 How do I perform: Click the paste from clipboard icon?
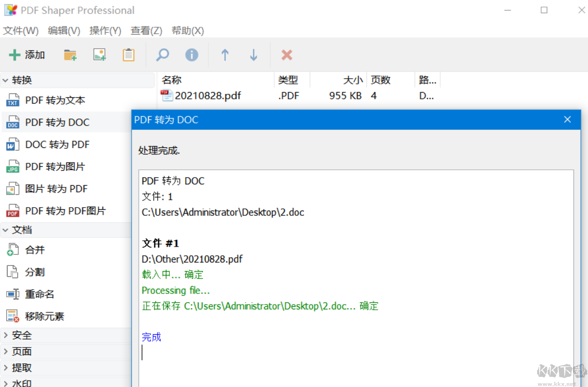coord(129,55)
